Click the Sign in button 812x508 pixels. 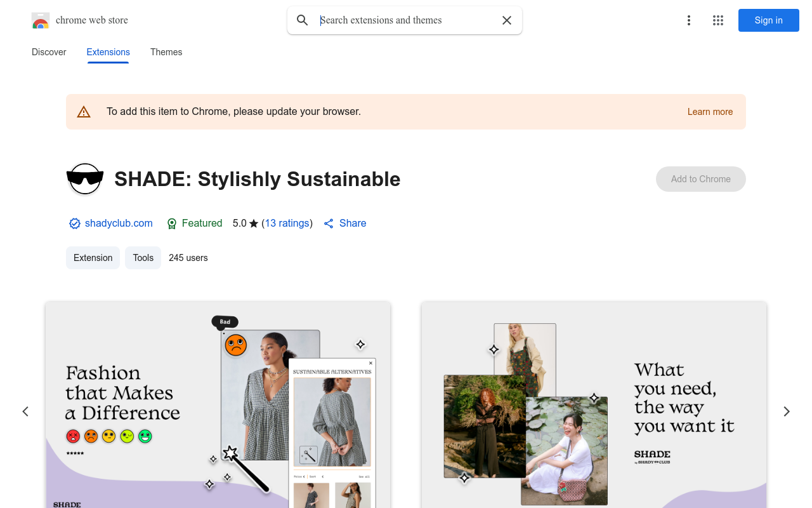click(x=768, y=20)
